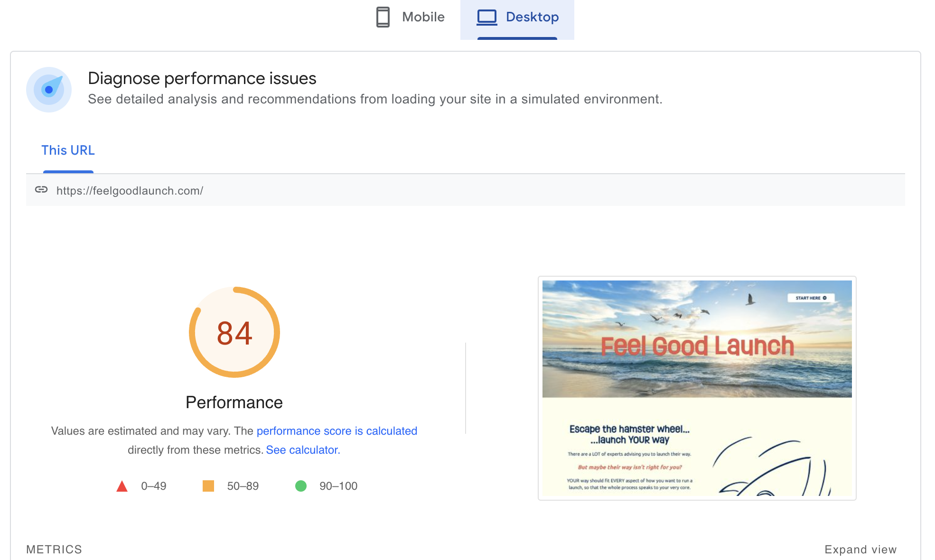Screen dimensions: 935x560
Task: Click the 50–89 range text
Action: (243, 486)
